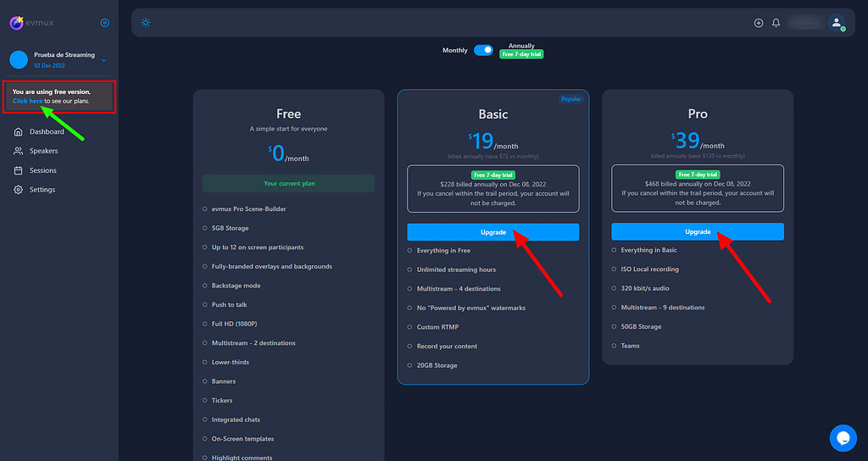Click the $39/month price
The height and width of the screenshot is (461, 868).
698,141
